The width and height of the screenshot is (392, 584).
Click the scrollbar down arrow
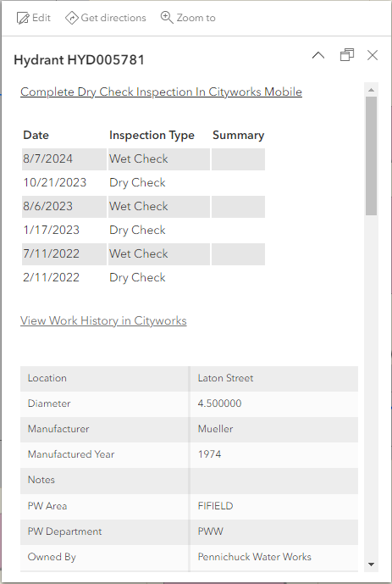pos(371,565)
